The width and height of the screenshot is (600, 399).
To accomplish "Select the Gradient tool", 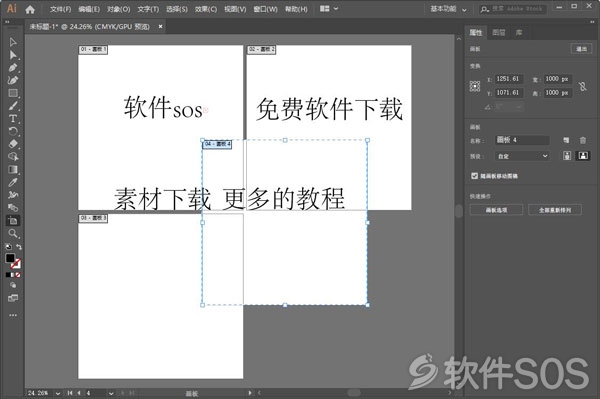I will click(x=13, y=169).
